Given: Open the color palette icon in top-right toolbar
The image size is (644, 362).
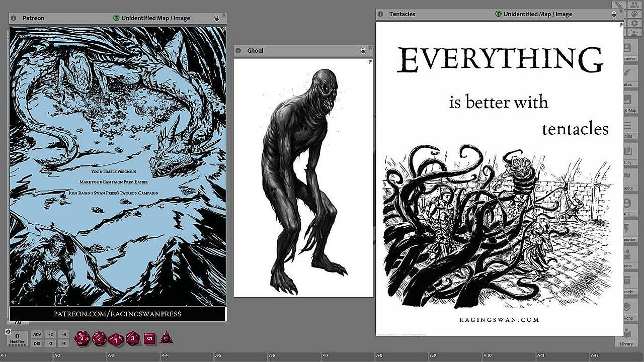Looking at the screenshot, I should pos(635,14).
